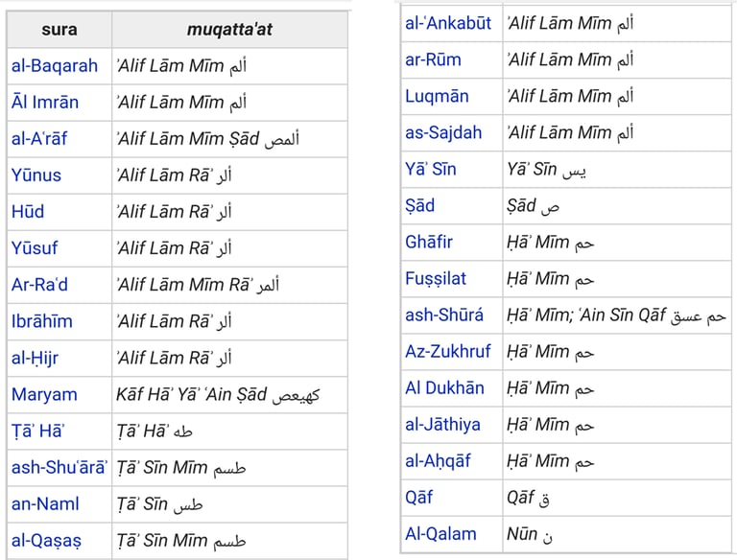This screenshot has width=737, height=560.
Task: Click the al-'Ankabūt link
Action: pyautogui.click(x=449, y=23)
